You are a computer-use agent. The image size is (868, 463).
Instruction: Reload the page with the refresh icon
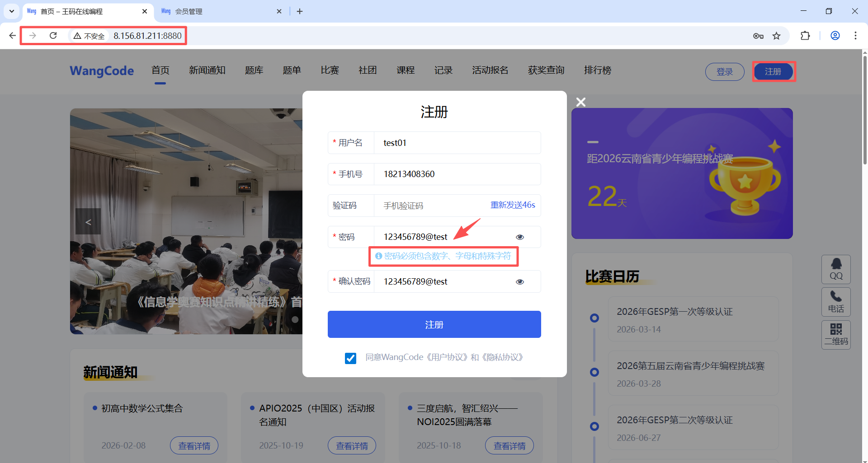53,36
